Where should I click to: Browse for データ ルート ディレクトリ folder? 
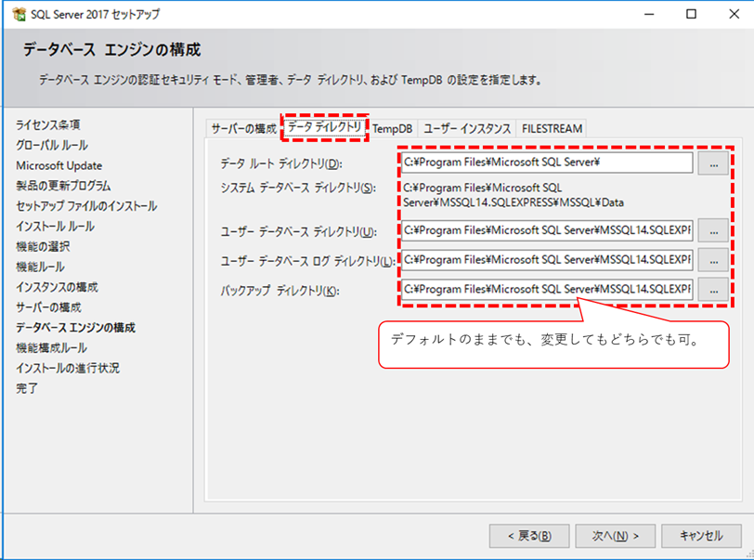point(713,163)
